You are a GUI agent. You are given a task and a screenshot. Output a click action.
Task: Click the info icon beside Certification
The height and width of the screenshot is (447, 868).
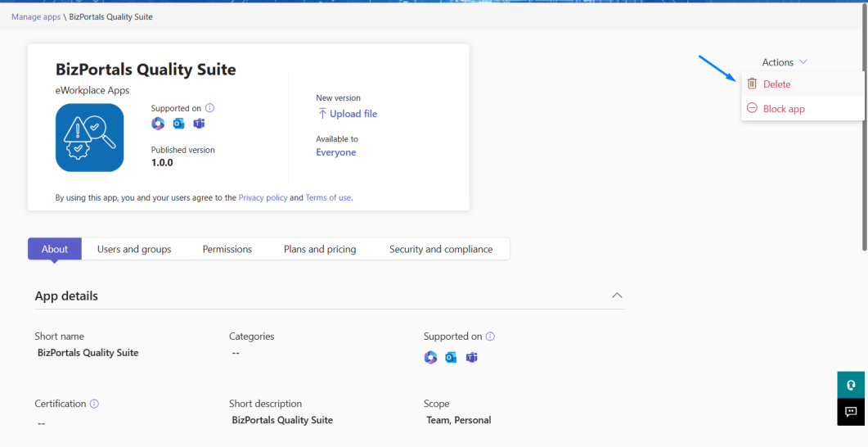(94, 404)
